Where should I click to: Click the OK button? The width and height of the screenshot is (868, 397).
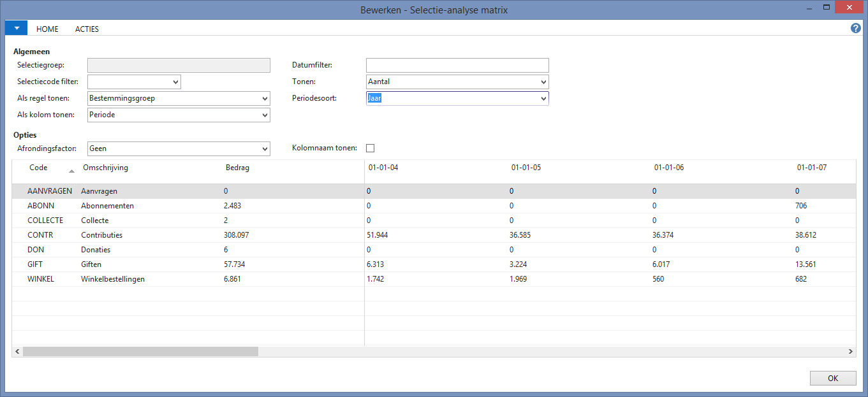(833, 378)
